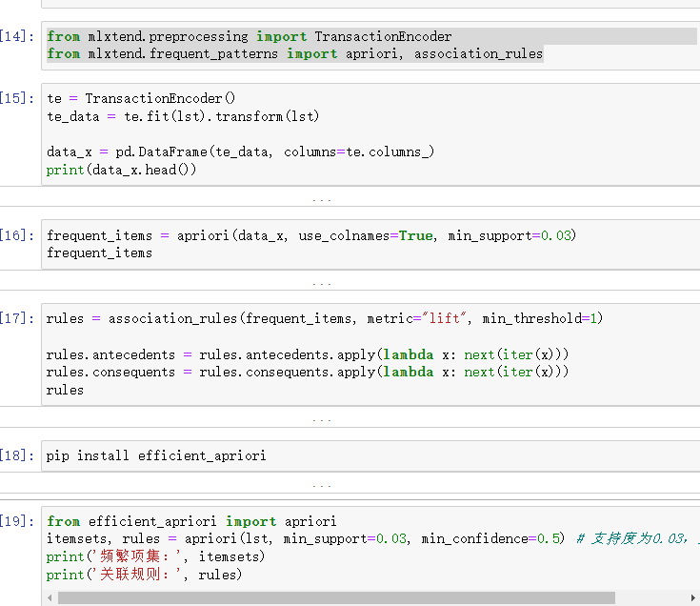Click 'rules.consequents' assignment target in cell 17

[110, 372]
